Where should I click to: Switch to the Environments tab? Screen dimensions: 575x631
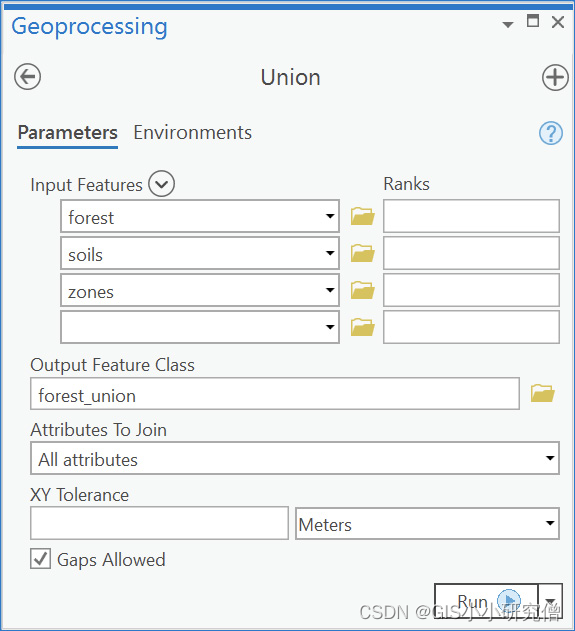[x=192, y=133]
